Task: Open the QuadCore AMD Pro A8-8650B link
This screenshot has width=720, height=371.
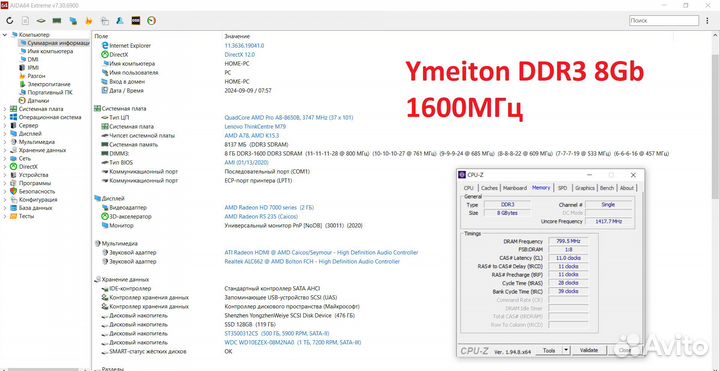Action: [289, 118]
